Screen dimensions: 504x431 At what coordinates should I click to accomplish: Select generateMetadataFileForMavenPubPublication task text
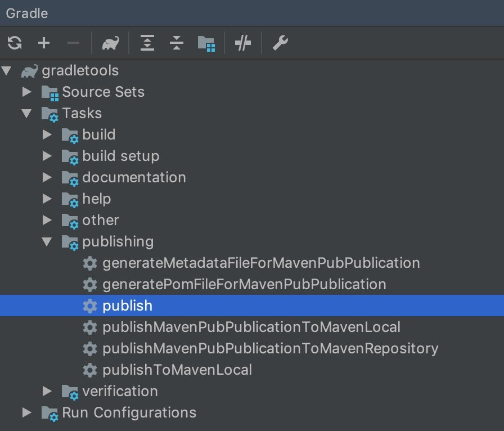coord(261,263)
